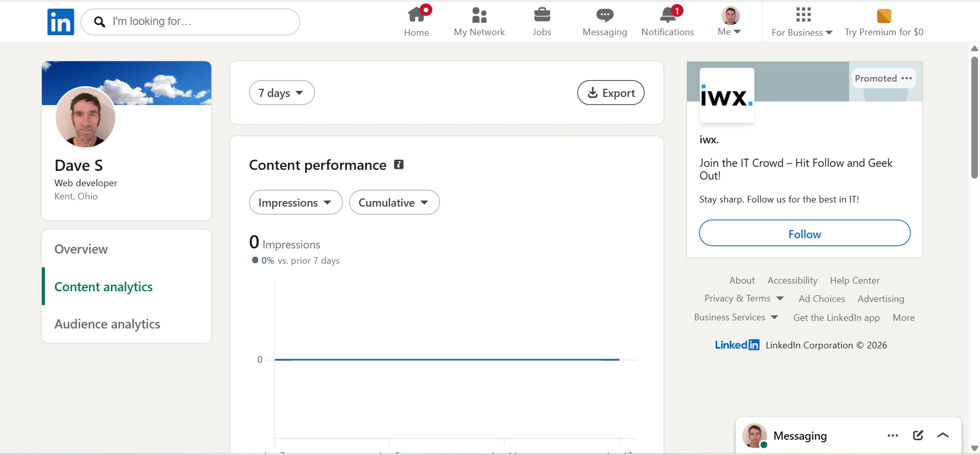Open the 7 days time range dropdown
The height and width of the screenshot is (455, 980).
click(282, 93)
